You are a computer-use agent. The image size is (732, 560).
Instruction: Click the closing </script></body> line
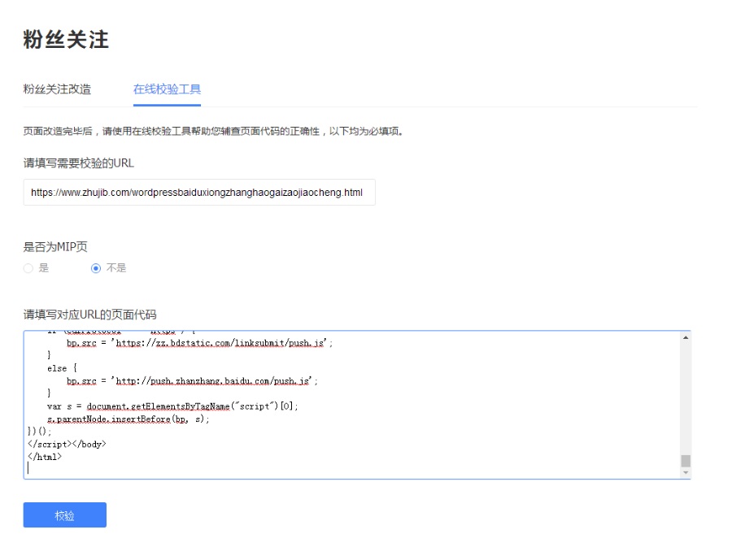67,444
